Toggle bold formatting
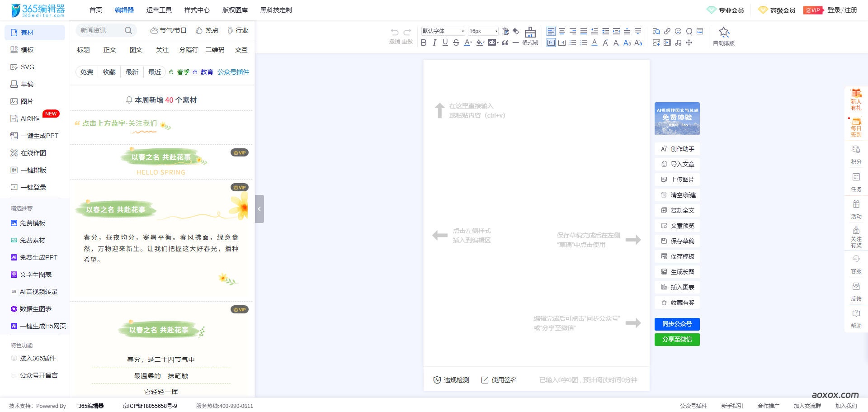 click(424, 43)
